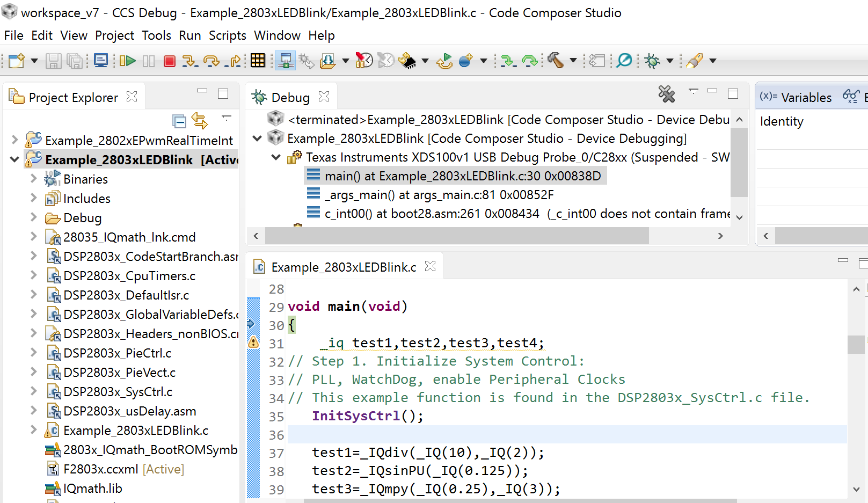Click the magnifier search icon in toolbar

624,61
